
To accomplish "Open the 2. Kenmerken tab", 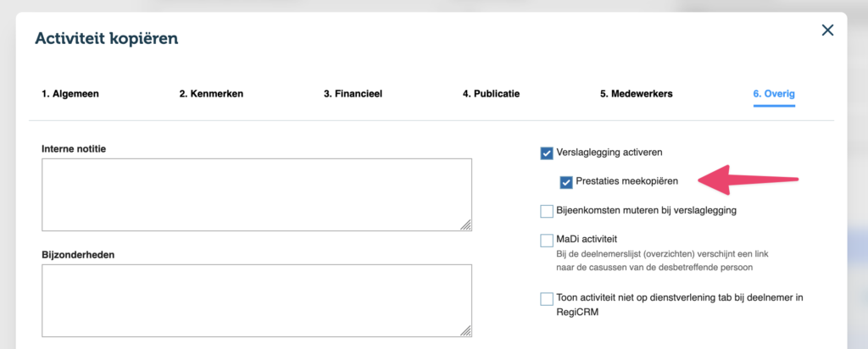I will pyautogui.click(x=211, y=94).
